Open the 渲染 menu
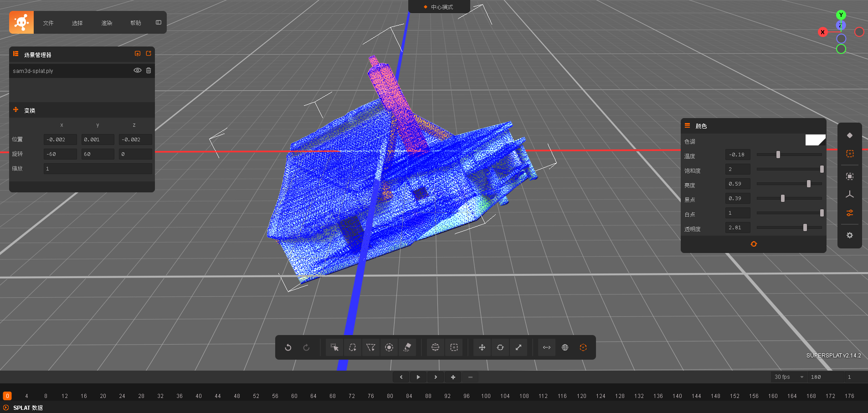This screenshot has height=413, width=868. 107,23
